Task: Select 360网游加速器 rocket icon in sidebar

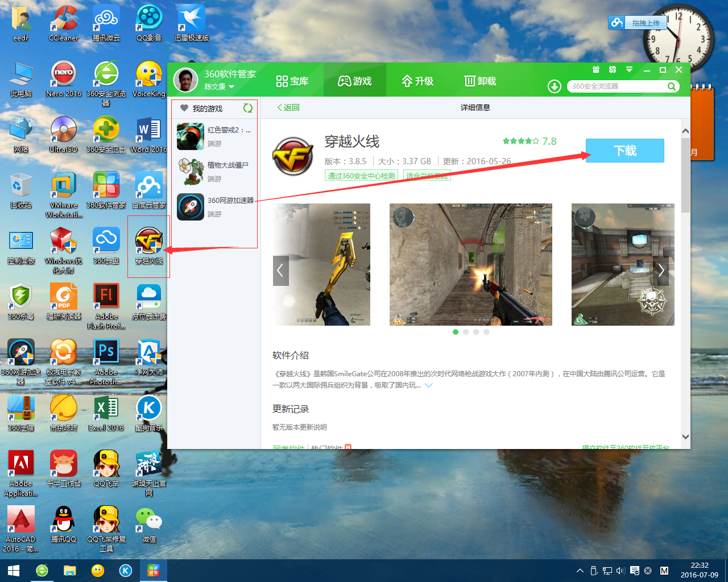Action: (x=191, y=207)
